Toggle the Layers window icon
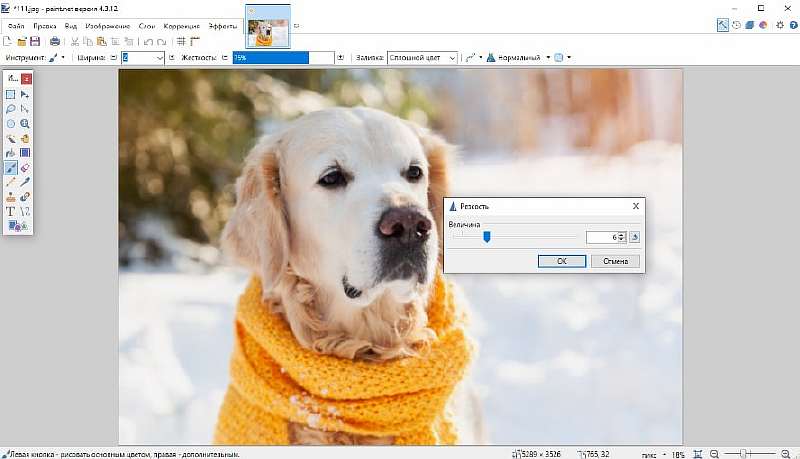 750,25
